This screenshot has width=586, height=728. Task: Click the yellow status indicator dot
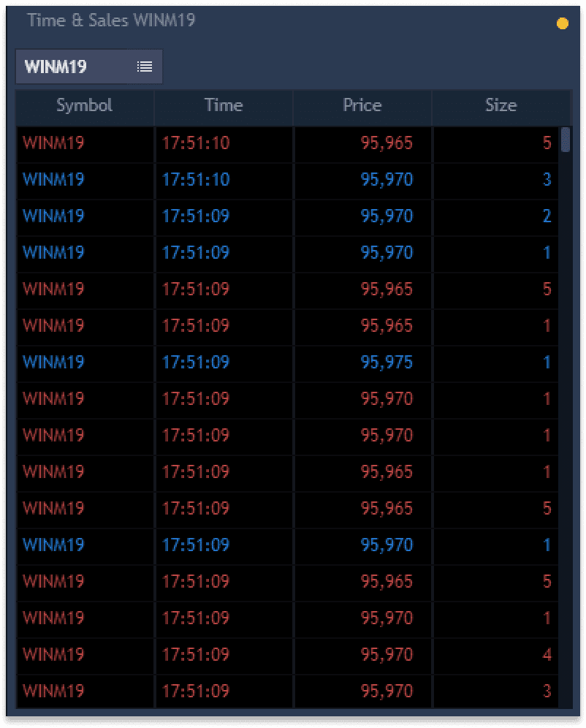coord(561,24)
